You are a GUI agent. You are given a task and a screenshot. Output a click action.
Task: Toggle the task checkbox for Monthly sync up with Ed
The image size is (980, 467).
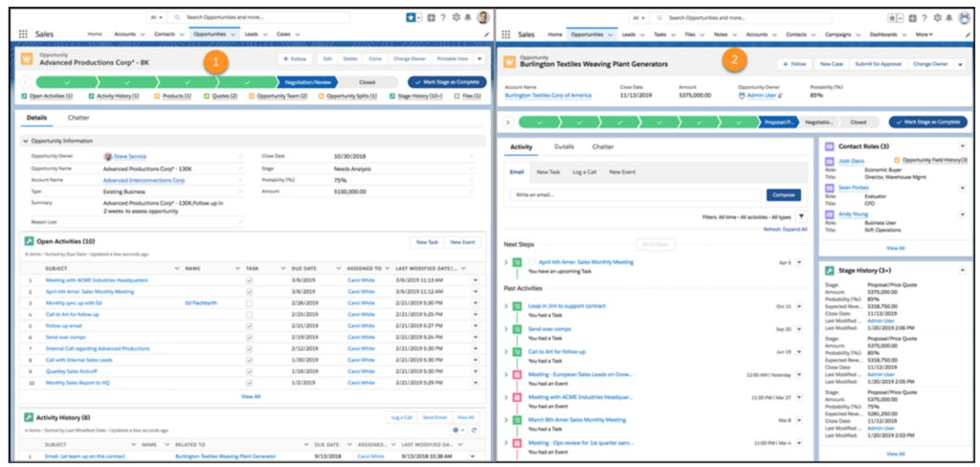coord(250,303)
